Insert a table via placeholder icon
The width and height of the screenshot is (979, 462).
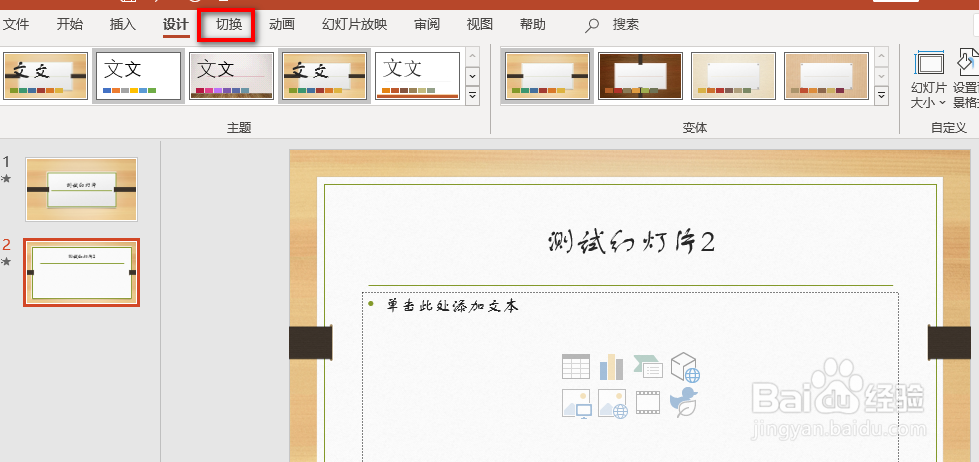click(576, 366)
